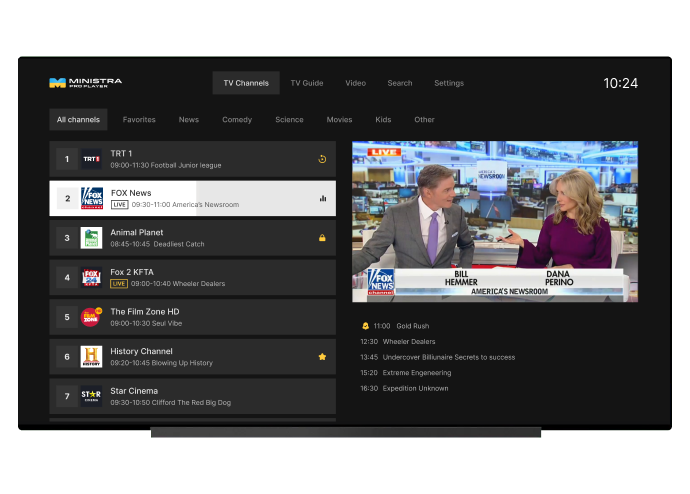Select the All channels category
This screenshot has height=494, width=690.
tap(78, 119)
